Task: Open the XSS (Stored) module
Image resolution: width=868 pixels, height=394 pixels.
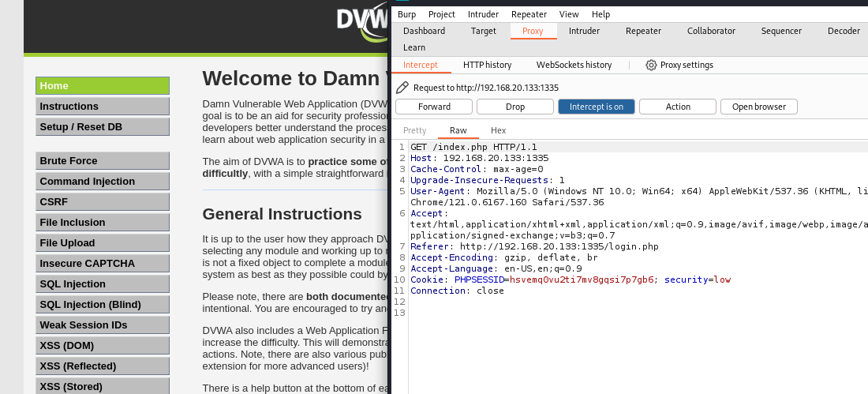Action: click(x=103, y=386)
